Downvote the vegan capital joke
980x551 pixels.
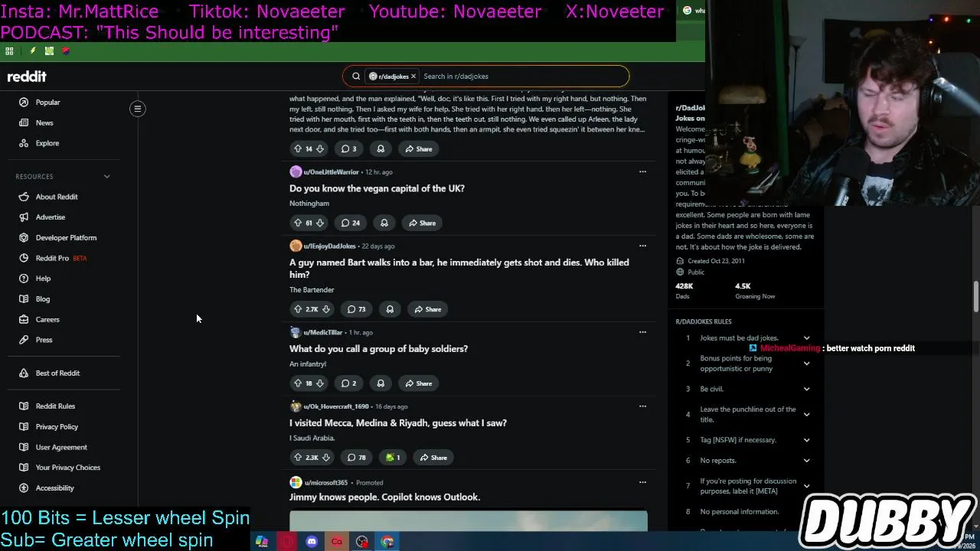320,223
